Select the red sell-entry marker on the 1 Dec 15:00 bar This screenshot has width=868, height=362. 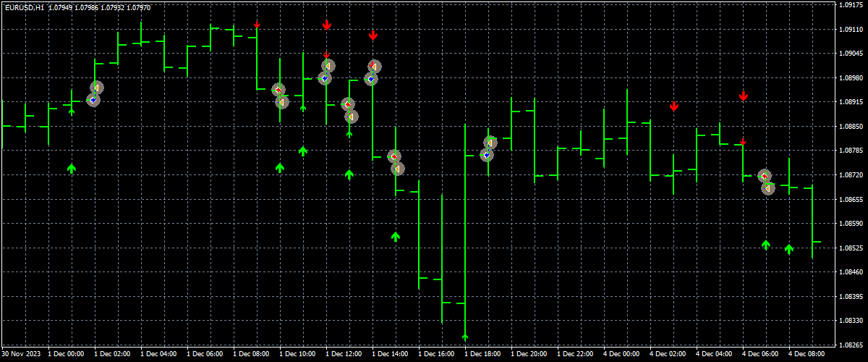click(x=394, y=156)
